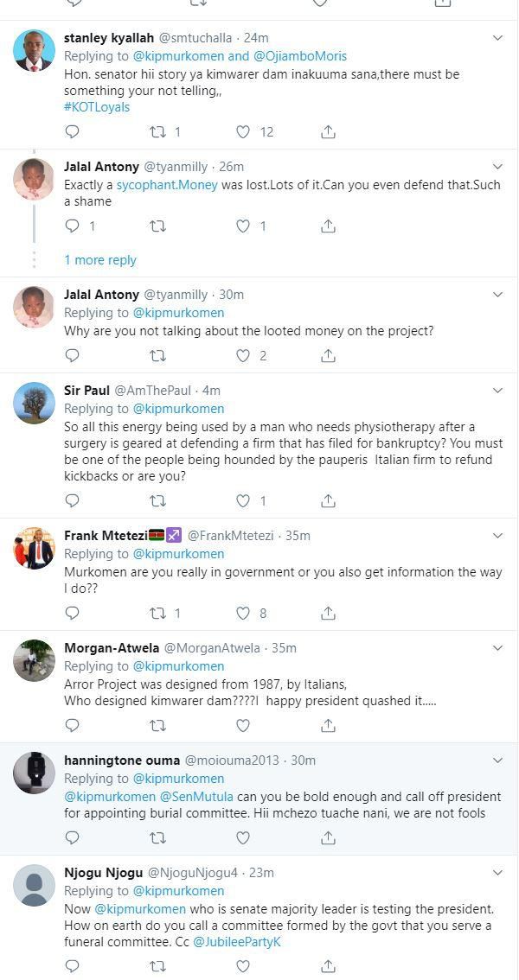Open more options chevron on stanley kyallah's tweet
The width and height of the screenshot is (519, 980).
[498, 38]
